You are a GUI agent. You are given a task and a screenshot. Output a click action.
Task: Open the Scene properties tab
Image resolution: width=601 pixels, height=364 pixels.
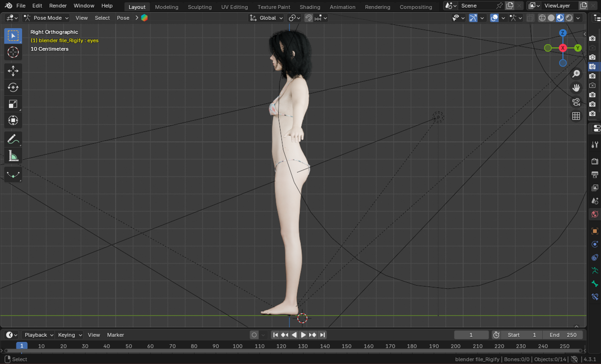click(595, 201)
